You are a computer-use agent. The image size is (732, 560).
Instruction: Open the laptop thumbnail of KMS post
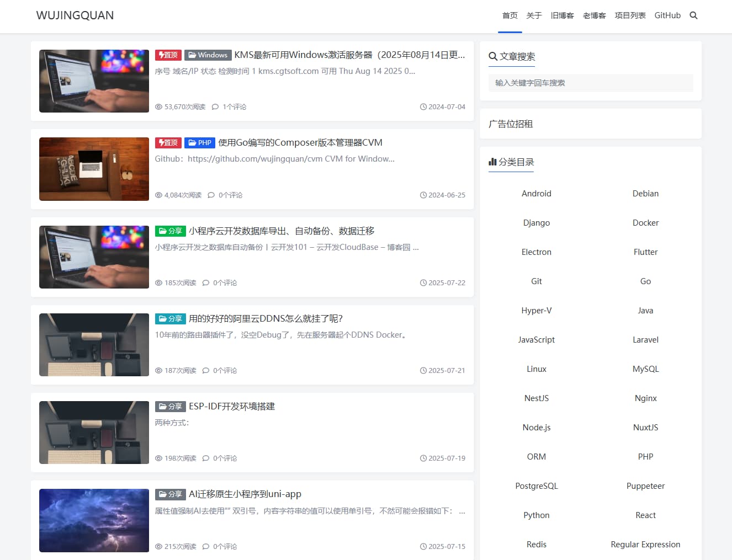pos(94,81)
